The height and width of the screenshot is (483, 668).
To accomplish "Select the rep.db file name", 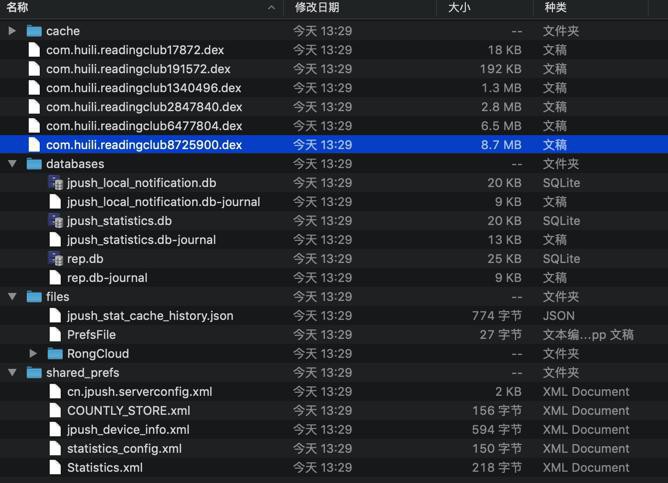I will tap(85, 259).
